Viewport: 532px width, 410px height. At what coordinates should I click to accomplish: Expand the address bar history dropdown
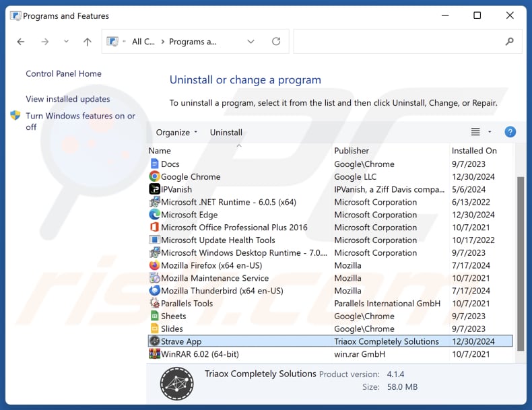pyautogui.click(x=251, y=41)
